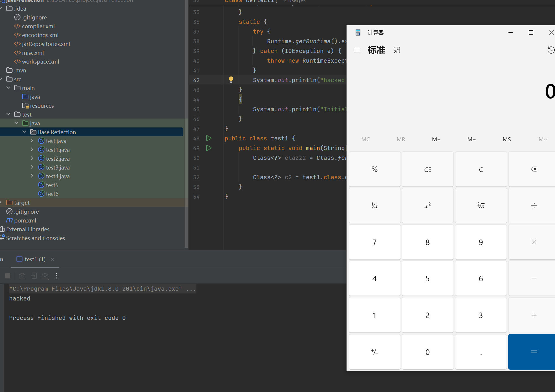Expand the test1.java file node
This screenshot has height=392, width=555.
(32, 150)
